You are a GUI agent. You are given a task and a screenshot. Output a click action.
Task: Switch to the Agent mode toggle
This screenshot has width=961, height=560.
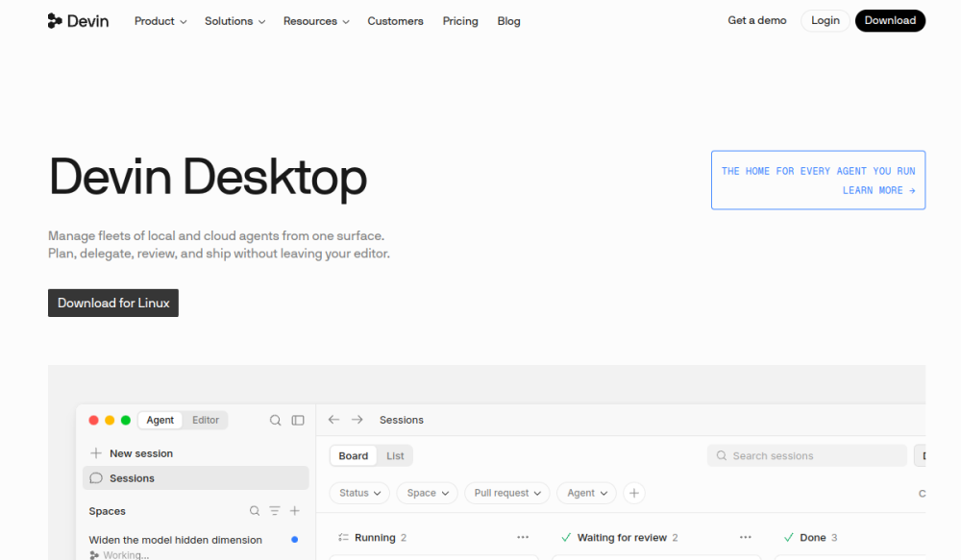tap(160, 421)
